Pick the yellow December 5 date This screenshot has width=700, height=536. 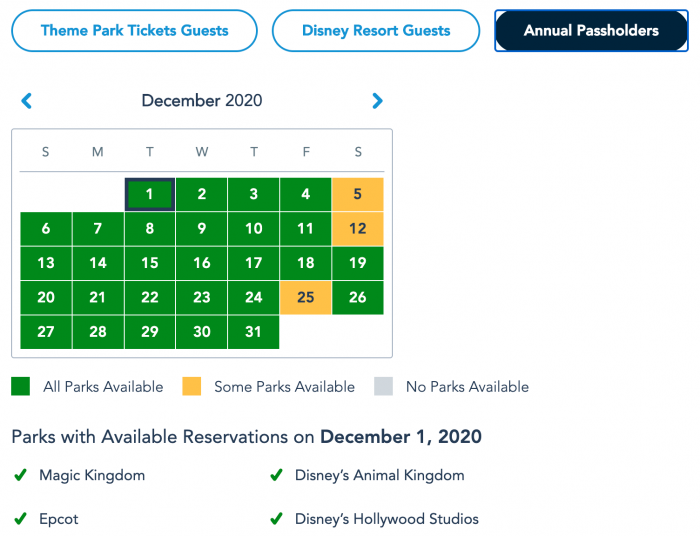[358, 195]
